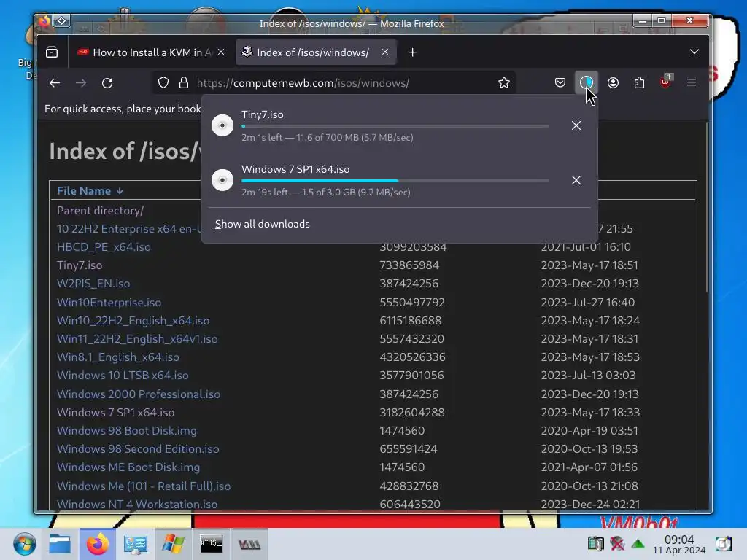Open Parent directory link
The width and height of the screenshot is (747, 560).
coord(100,211)
